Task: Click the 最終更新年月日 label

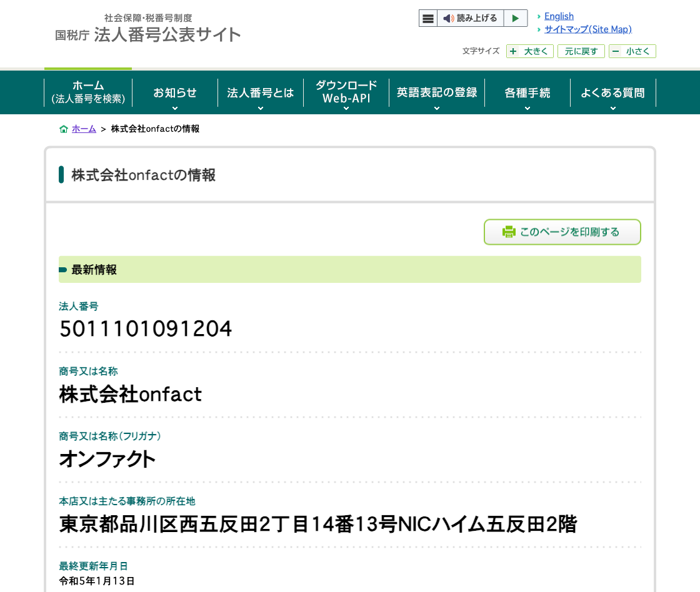Action: [x=93, y=566]
